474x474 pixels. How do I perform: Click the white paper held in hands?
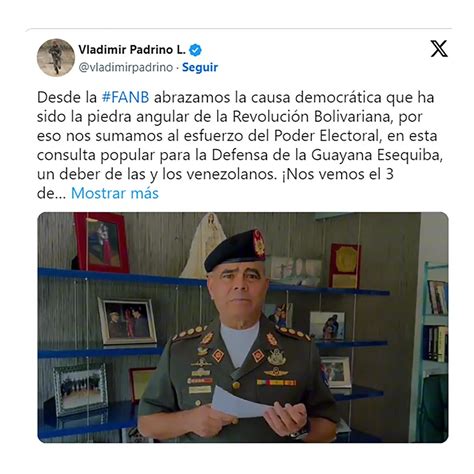(239, 402)
